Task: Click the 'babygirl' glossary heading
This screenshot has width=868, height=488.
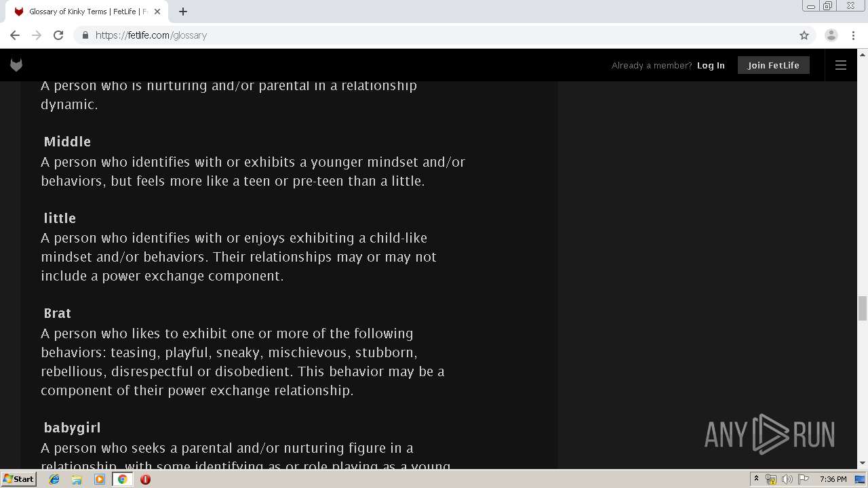Action: [73, 428]
